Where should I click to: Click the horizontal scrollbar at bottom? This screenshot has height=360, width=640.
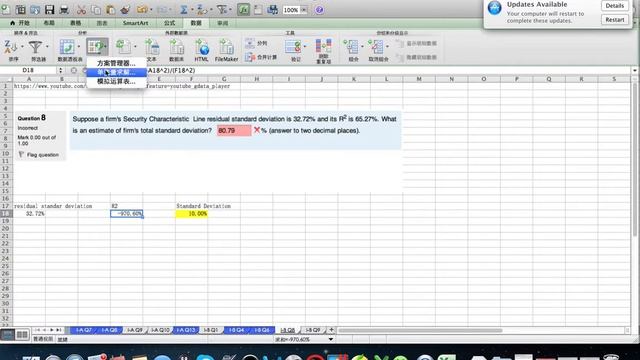420,330
